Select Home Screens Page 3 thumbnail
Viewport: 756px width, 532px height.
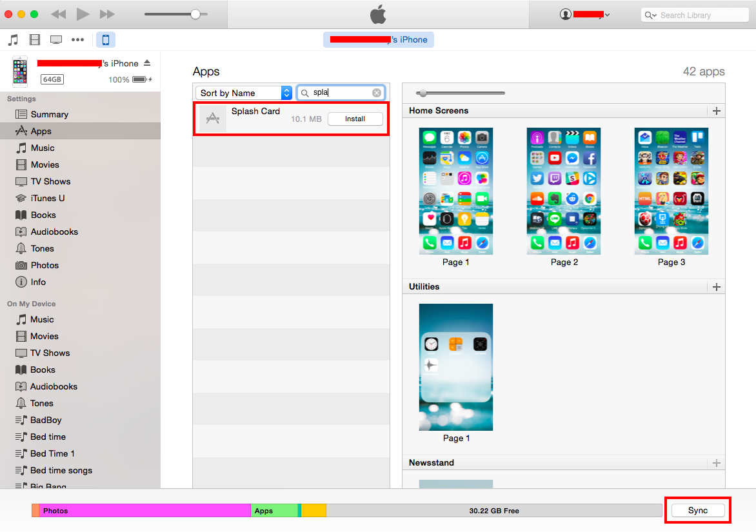pyautogui.click(x=671, y=191)
